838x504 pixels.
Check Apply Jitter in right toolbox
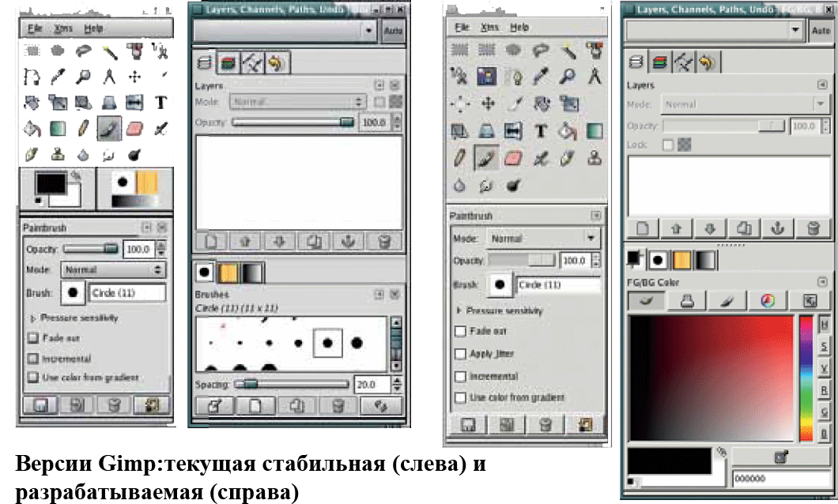coord(460,354)
